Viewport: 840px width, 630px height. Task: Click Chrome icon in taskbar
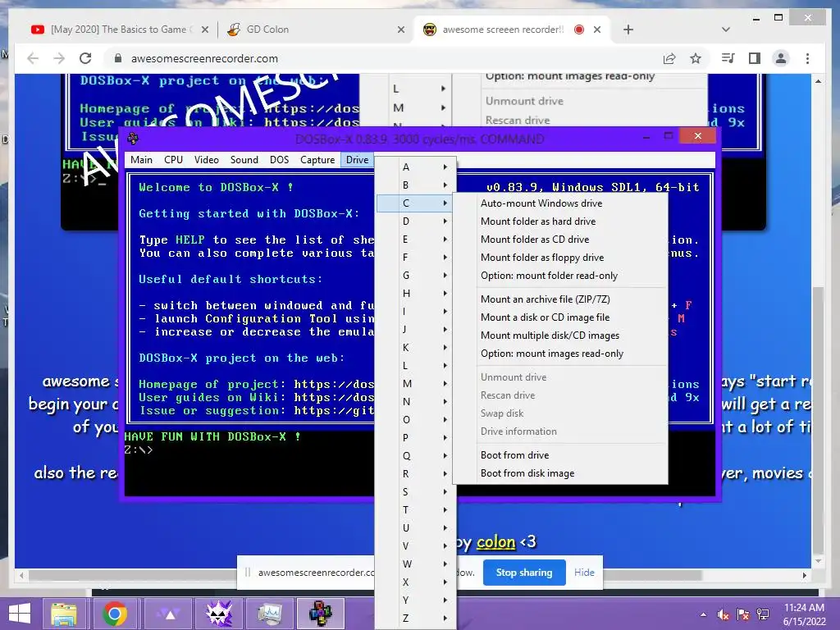(115, 614)
